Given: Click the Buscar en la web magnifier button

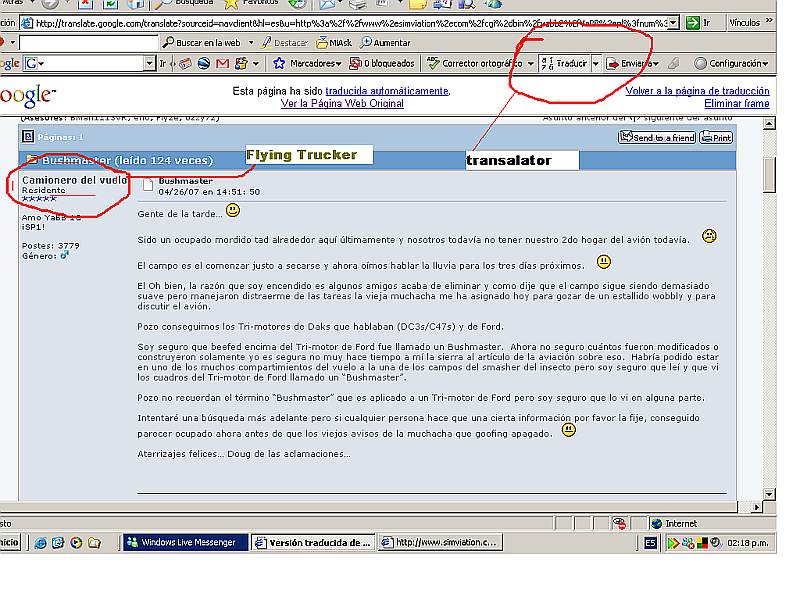Looking at the screenshot, I should click(x=201, y=43).
